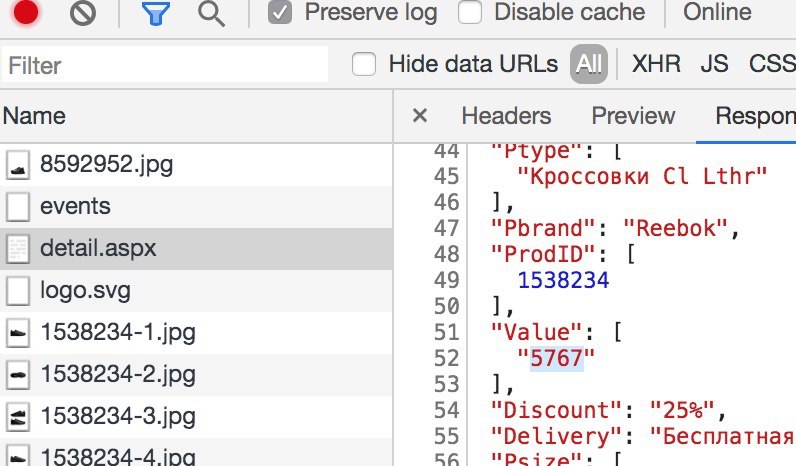
Task: Switch to the Preview tab
Action: 633,116
